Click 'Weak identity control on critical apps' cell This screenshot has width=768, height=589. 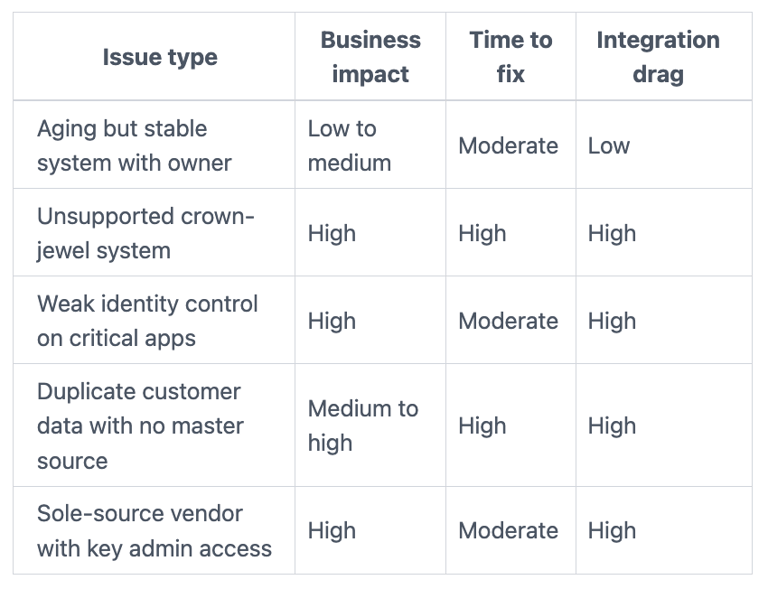pyautogui.click(x=147, y=321)
